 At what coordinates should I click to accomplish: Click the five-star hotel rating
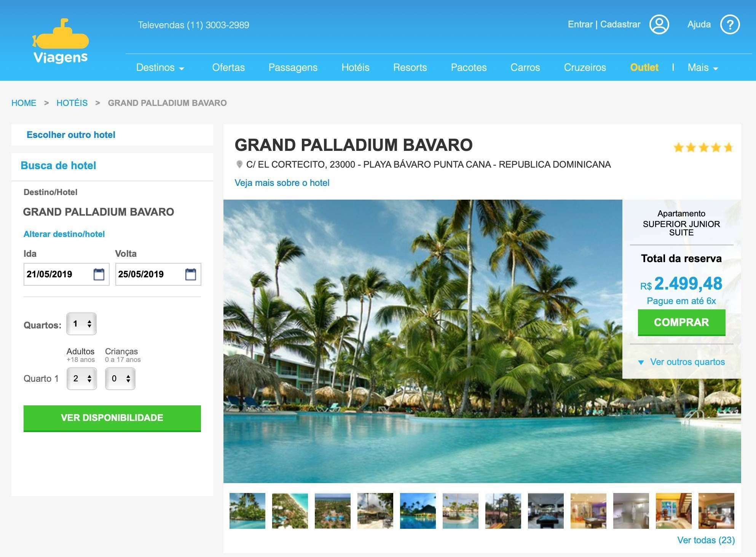[703, 147]
